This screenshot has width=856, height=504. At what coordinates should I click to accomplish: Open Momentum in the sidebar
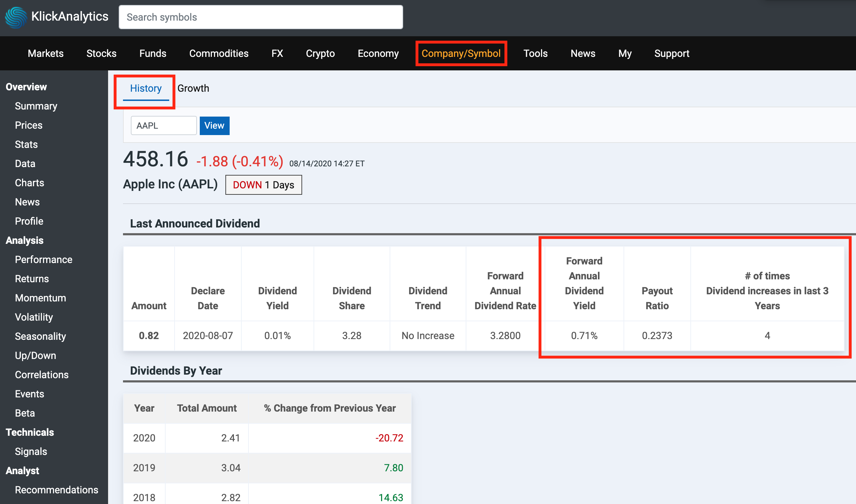(41, 298)
